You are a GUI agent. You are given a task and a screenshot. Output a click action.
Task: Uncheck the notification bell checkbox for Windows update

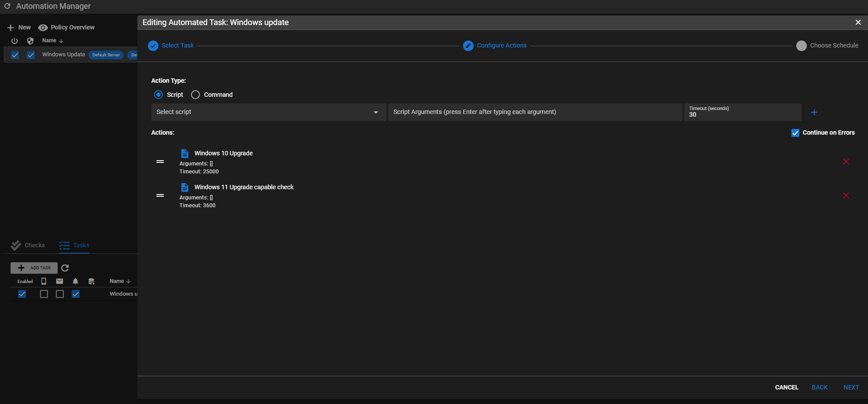coord(76,294)
